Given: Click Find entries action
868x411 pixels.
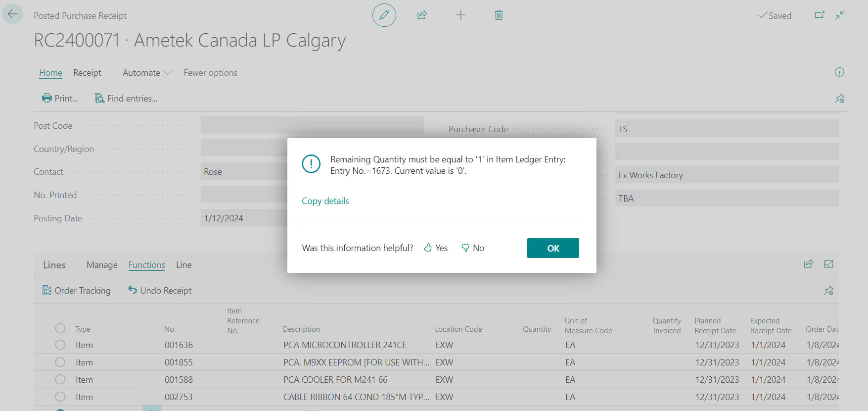Looking at the screenshot, I should coord(126,99).
